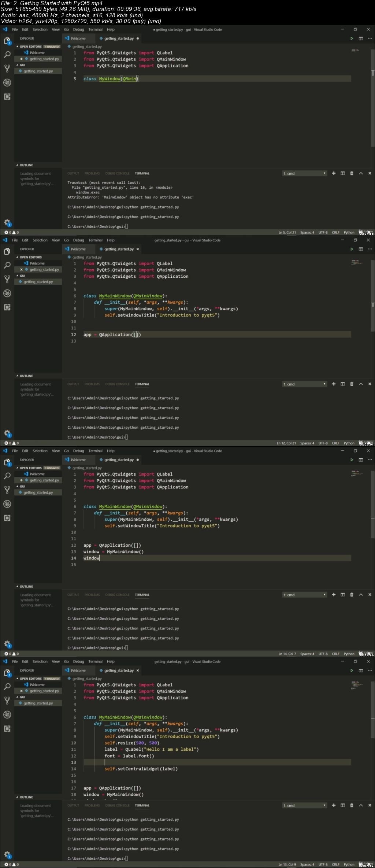The width and height of the screenshot is (375, 868).
Task: Split editor icon in the Traceback frame
Action: coord(361,38)
